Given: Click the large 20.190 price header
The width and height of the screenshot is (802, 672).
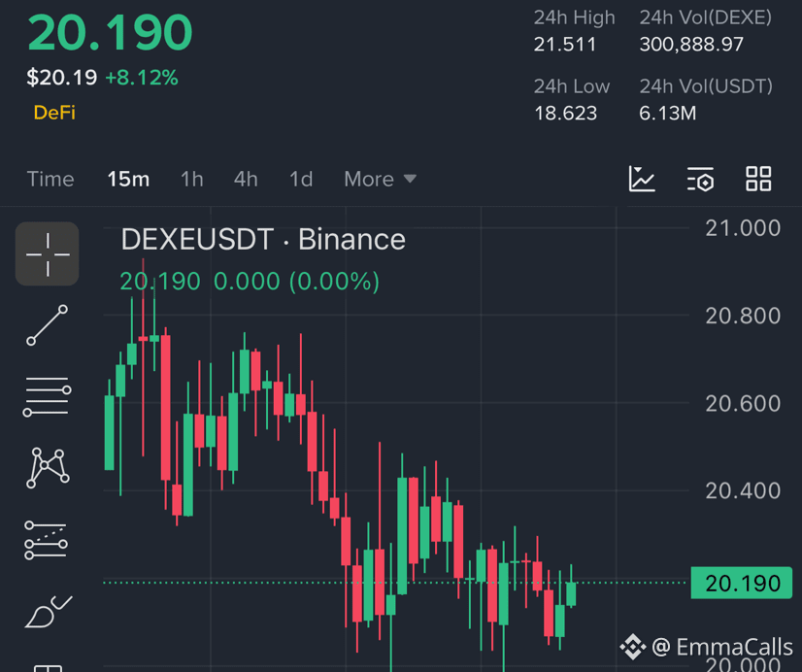Looking at the screenshot, I should pyautogui.click(x=110, y=33).
